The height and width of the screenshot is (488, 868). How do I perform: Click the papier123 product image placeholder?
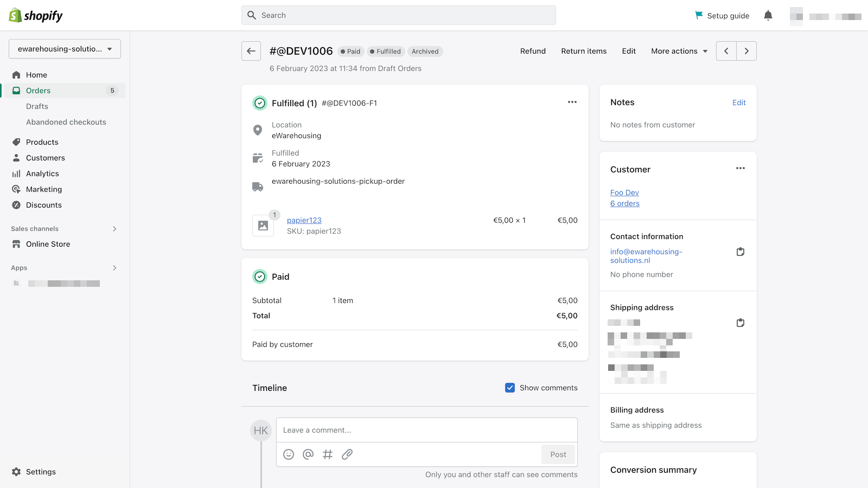point(263,226)
